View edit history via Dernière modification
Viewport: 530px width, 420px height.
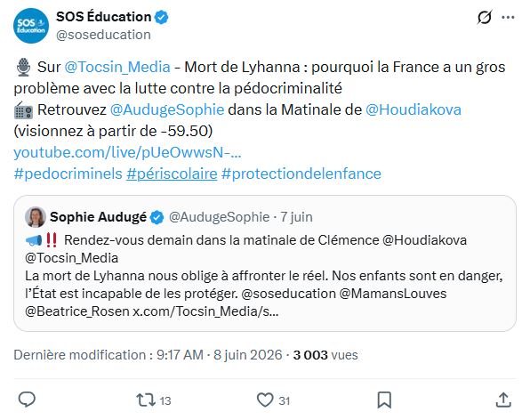80,355
